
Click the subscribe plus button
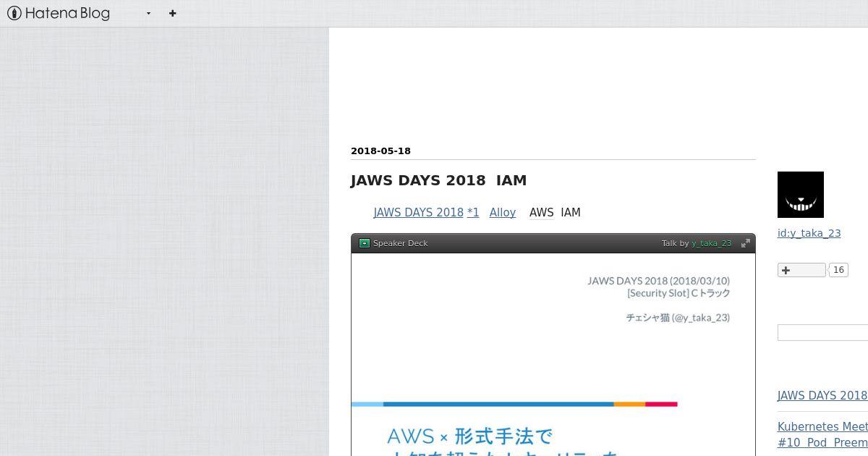(x=801, y=270)
